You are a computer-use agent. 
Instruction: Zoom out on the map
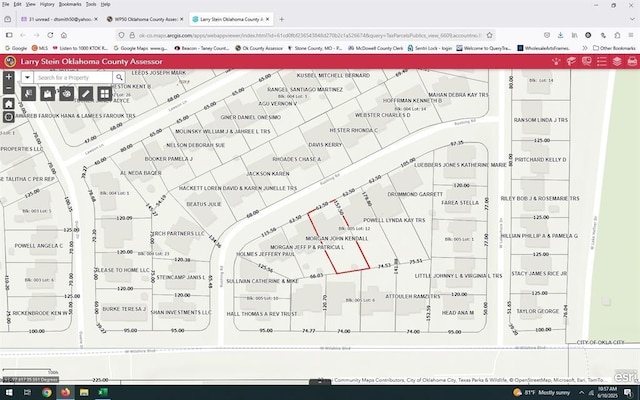point(9,88)
